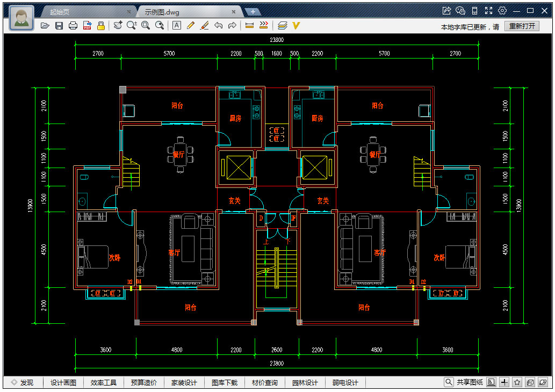This screenshot has width=555, height=392.
Task: Open the 园林设计 menu
Action: pyautogui.click(x=305, y=382)
